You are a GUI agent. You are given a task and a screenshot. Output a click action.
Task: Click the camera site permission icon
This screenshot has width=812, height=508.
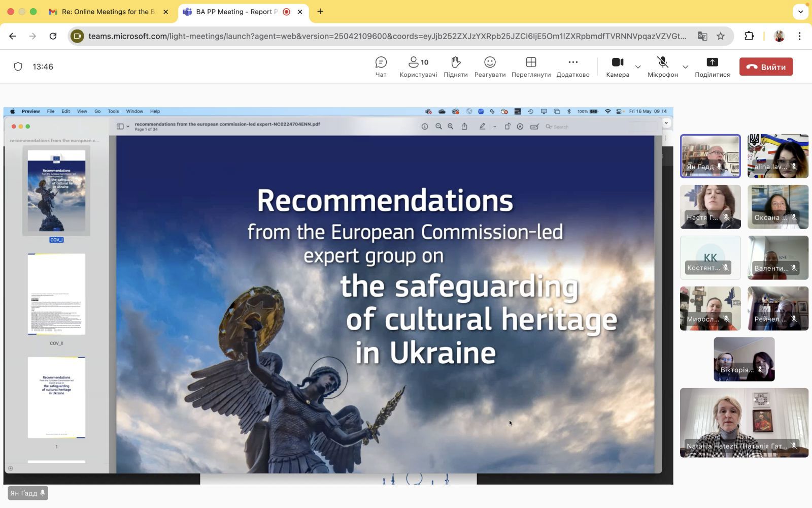[x=77, y=36]
